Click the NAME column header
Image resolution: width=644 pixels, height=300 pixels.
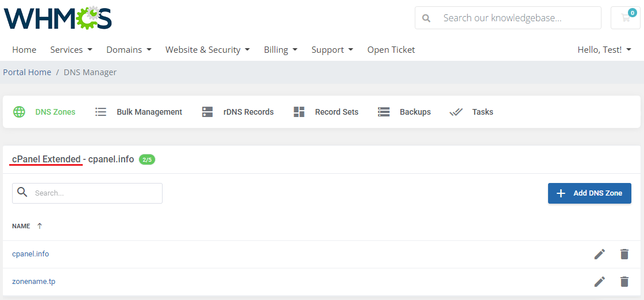click(x=21, y=226)
